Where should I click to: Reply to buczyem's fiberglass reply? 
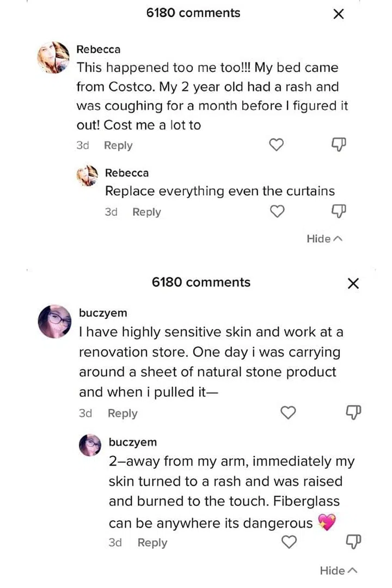click(x=152, y=542)
